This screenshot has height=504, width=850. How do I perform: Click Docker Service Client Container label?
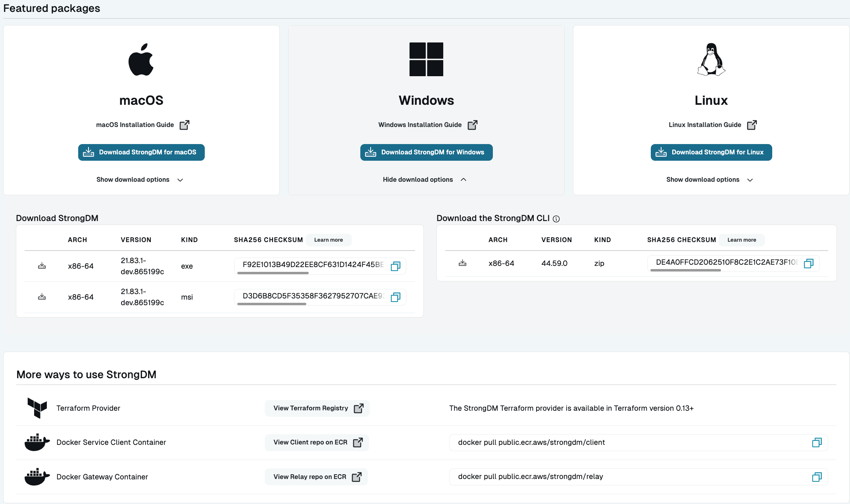pos(111,442)
